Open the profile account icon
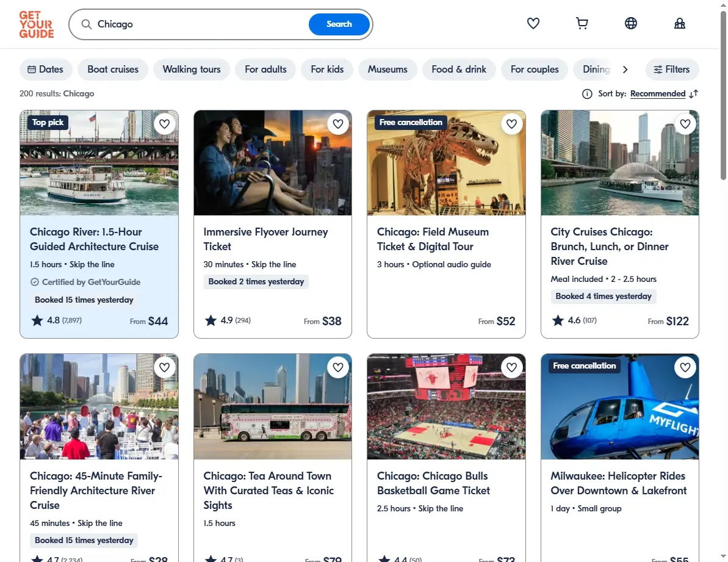Image resolution: width=728 pixels, height=562 pixels. click(x=680, y=23)
